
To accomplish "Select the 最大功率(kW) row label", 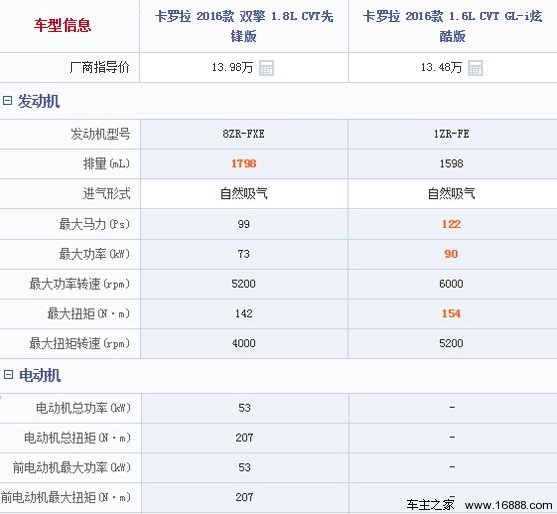I will click(x=94, y=254).
